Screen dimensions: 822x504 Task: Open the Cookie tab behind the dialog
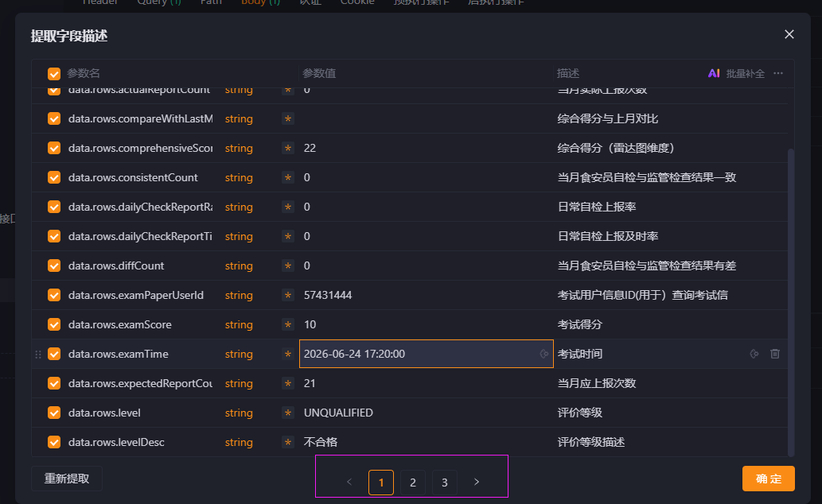357,2
